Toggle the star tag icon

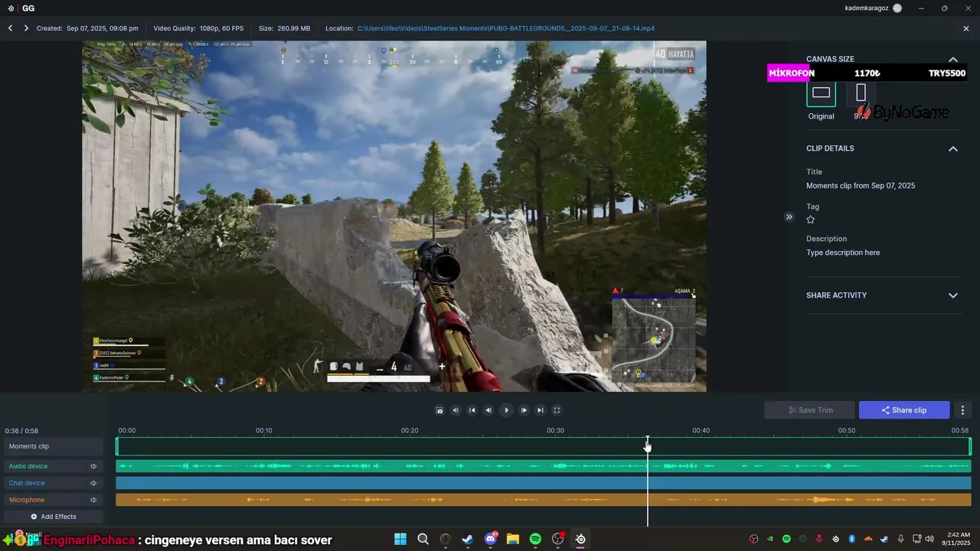click(x=811, y=220)
